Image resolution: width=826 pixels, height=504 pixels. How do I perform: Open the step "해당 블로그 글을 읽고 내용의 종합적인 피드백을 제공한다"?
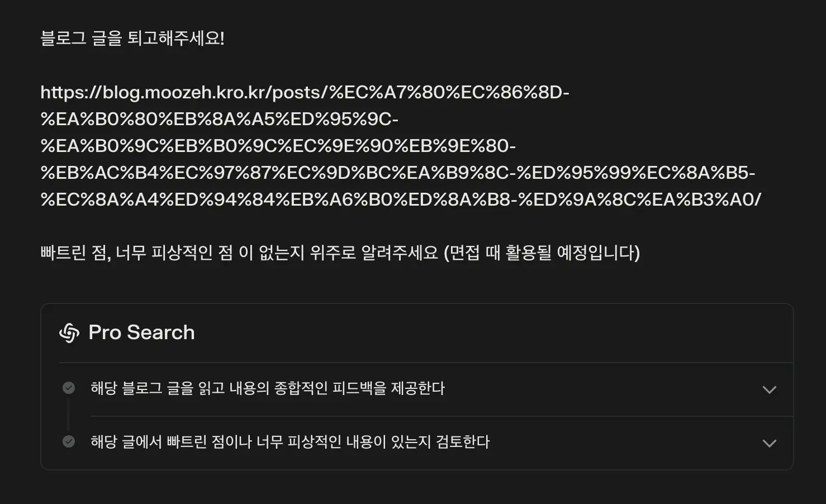[x=267, y=388]
